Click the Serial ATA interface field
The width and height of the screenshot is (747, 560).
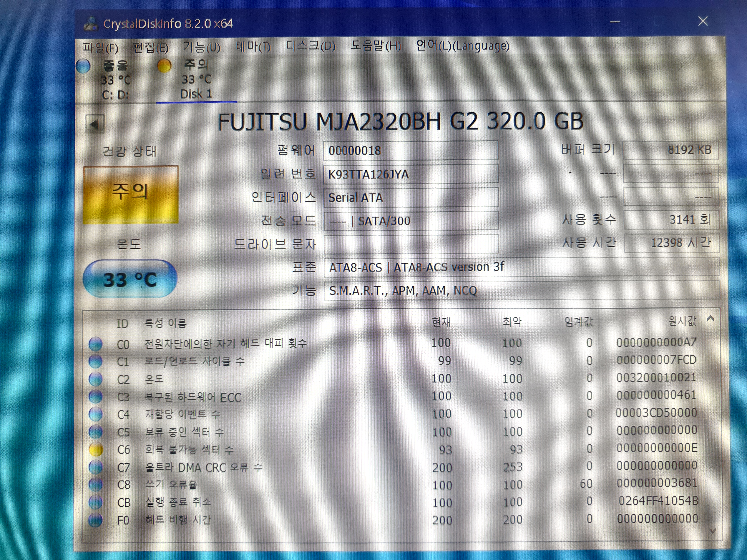tap(411, 197)
